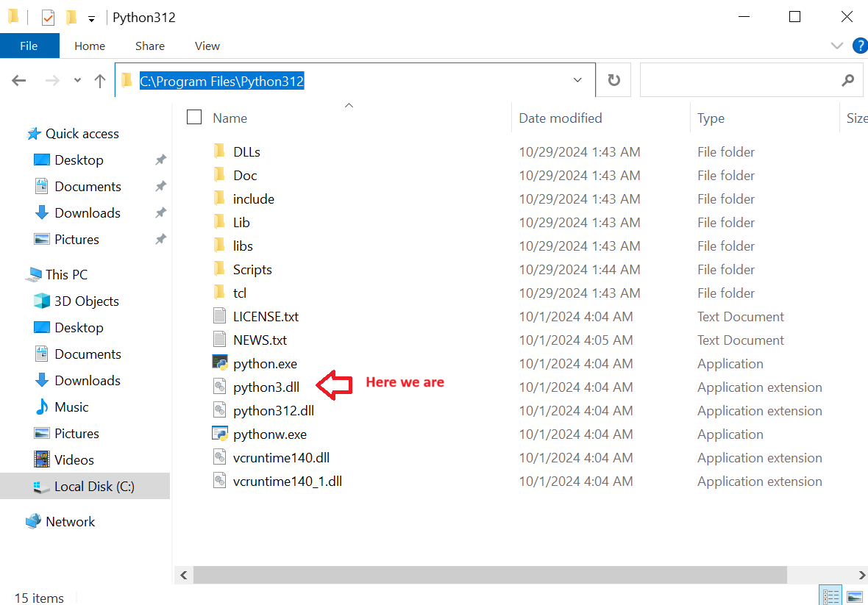Click New folder icon in title bar
This screenshot has height=605, width=868.
click(71, 18)
